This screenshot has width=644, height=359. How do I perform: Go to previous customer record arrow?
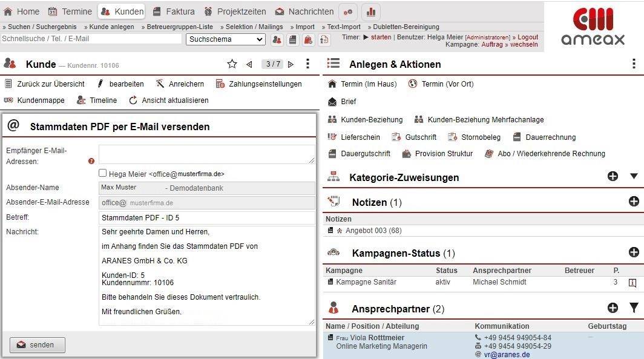coord(249,64)
